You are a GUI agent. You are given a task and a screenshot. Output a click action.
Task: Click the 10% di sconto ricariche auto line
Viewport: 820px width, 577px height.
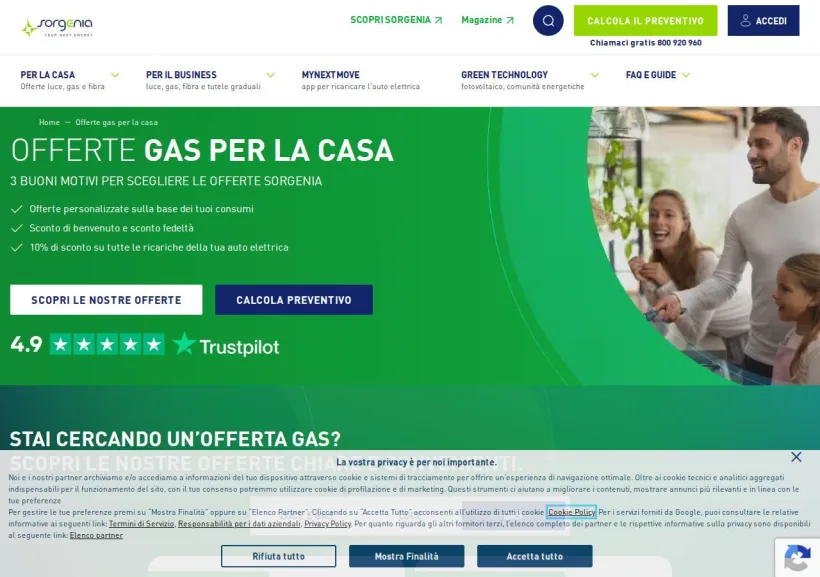tap(159, 247)
